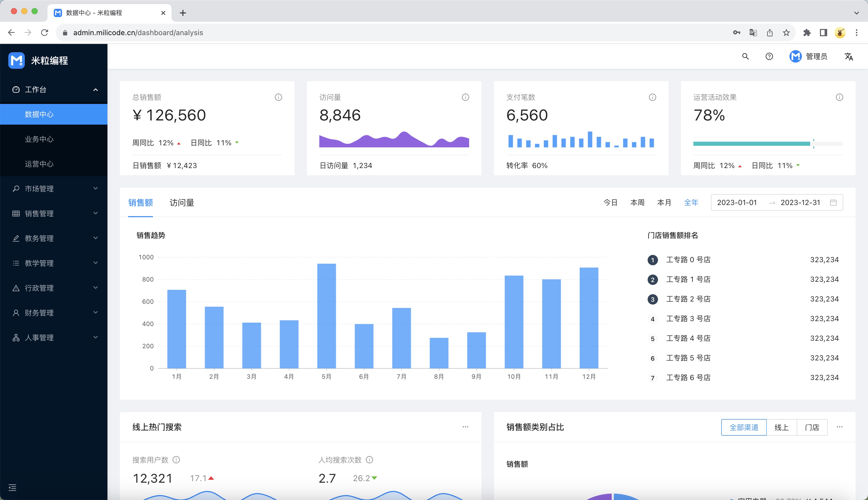The width and height of the screenshot is (868, 500).
Task: Expand the 行政管理 sidebar menu
Action: [53, 288]
